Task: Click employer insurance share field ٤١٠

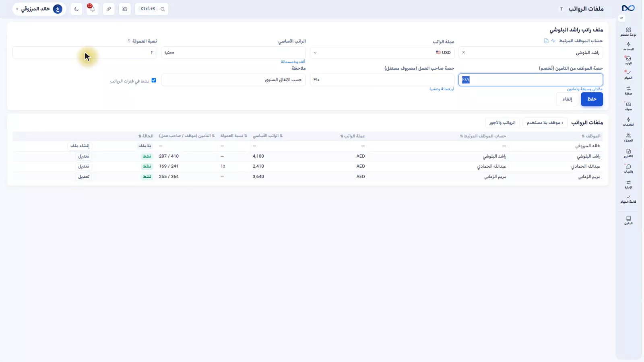Action: (x=382, y=80)
